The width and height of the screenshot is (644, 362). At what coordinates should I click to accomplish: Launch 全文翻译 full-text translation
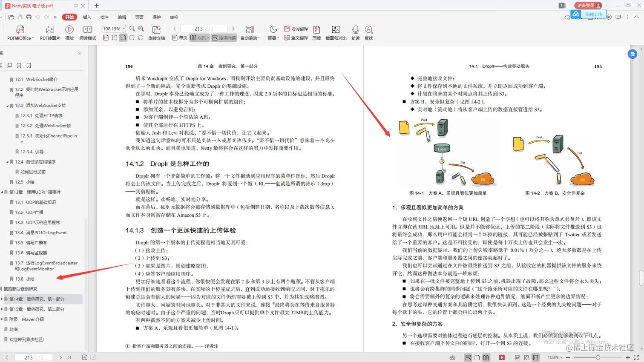[296, 38]
